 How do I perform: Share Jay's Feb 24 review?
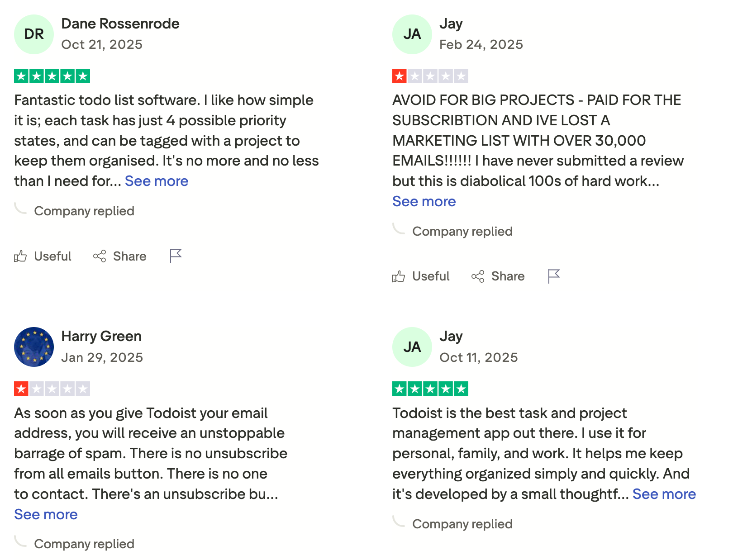click(x=498, y=276)
